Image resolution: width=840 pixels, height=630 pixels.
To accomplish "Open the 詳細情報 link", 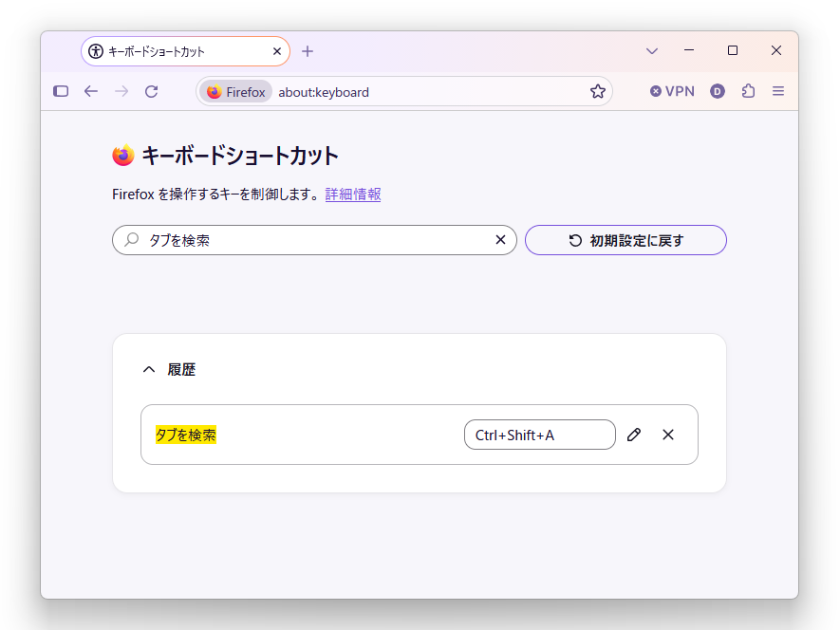I will 353,195.
